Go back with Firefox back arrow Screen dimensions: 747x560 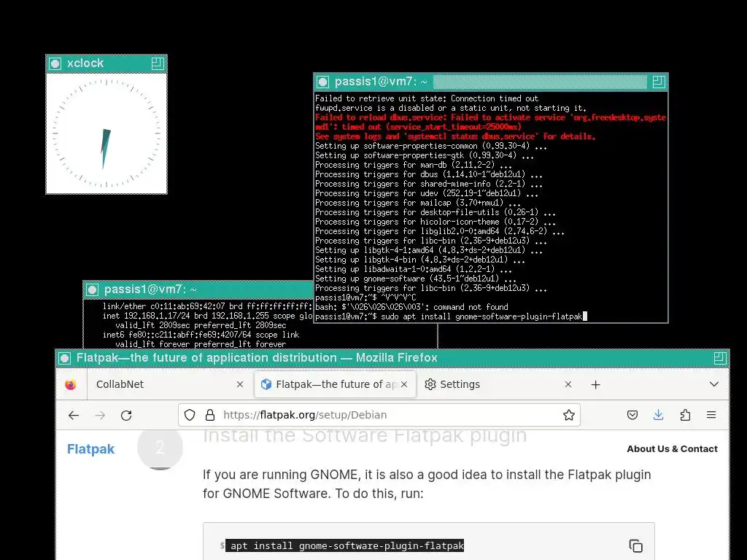(x=74, y=415)
